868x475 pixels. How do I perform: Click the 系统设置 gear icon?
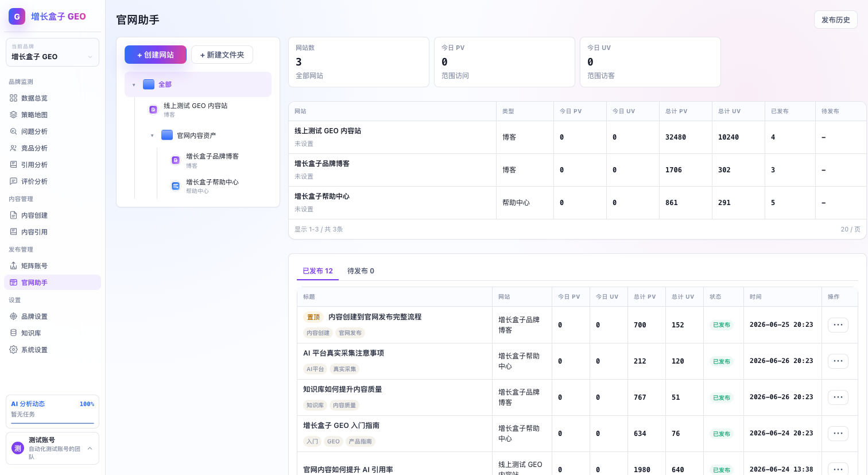[13, 350]
